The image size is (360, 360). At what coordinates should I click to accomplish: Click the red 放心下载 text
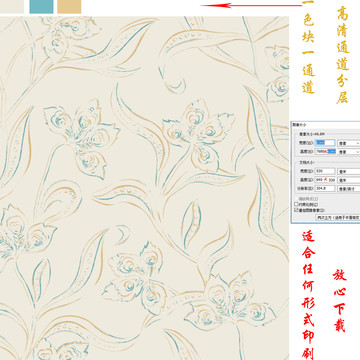pos(340,300)
